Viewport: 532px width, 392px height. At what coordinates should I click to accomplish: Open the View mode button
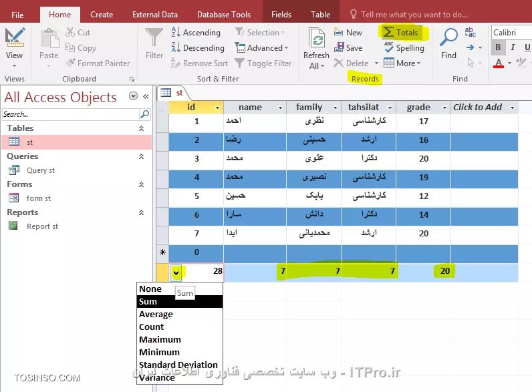[x=14, y=47]
